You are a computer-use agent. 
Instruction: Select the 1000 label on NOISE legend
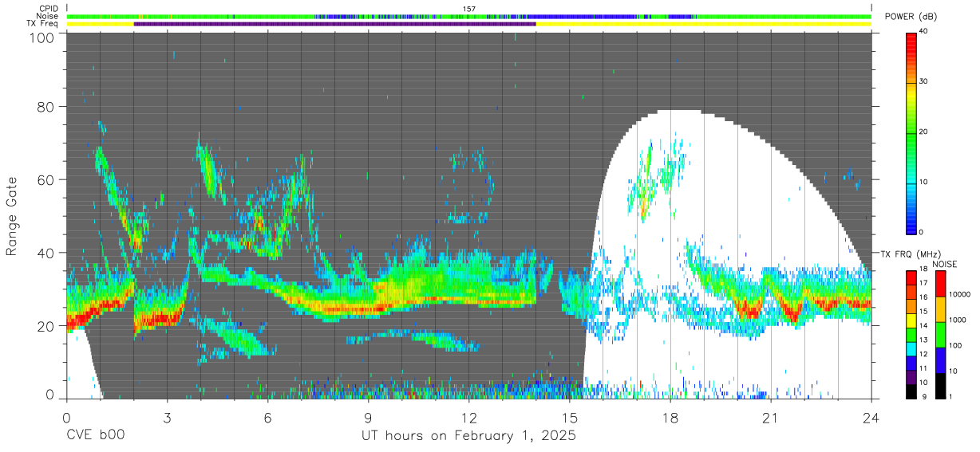coord(958,320)
